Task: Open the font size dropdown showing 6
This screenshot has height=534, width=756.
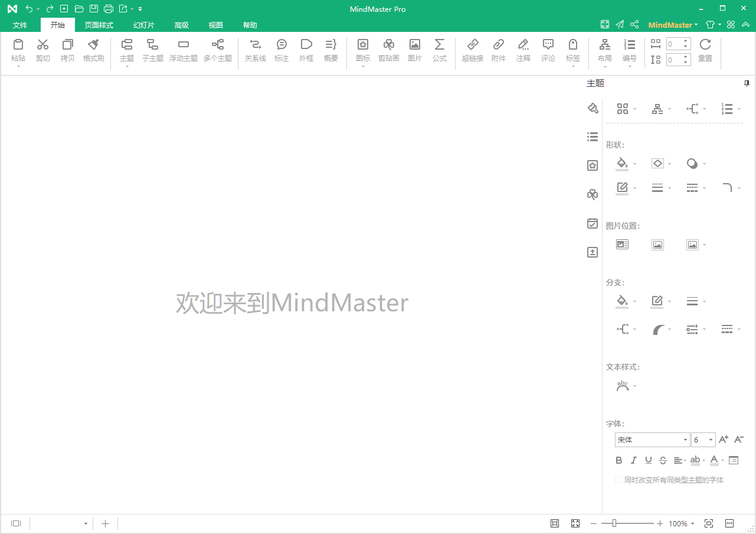Action: tap(711, 440)
